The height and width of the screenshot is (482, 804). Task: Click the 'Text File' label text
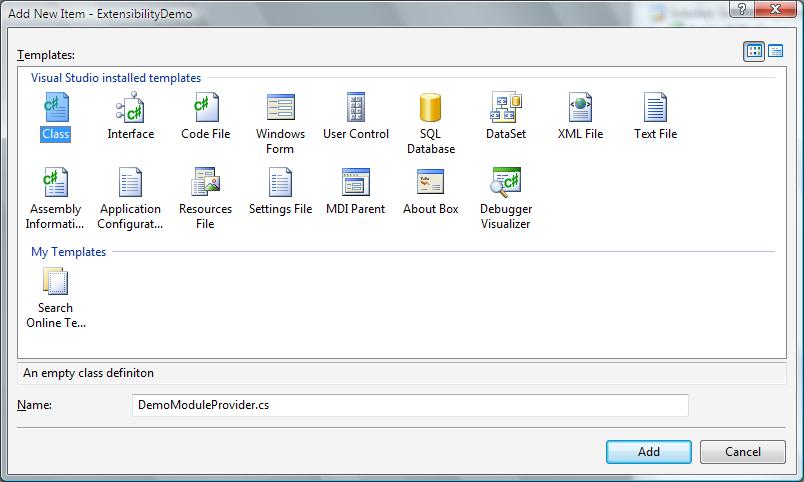655,134
